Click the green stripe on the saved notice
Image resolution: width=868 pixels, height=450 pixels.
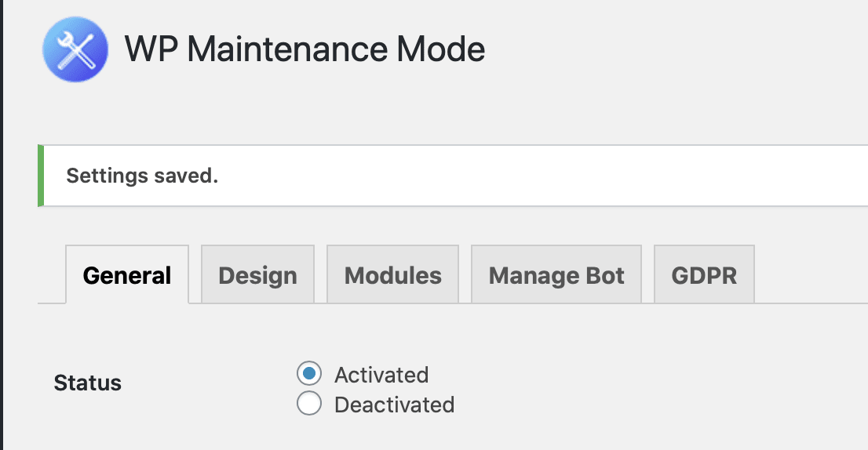40,176
